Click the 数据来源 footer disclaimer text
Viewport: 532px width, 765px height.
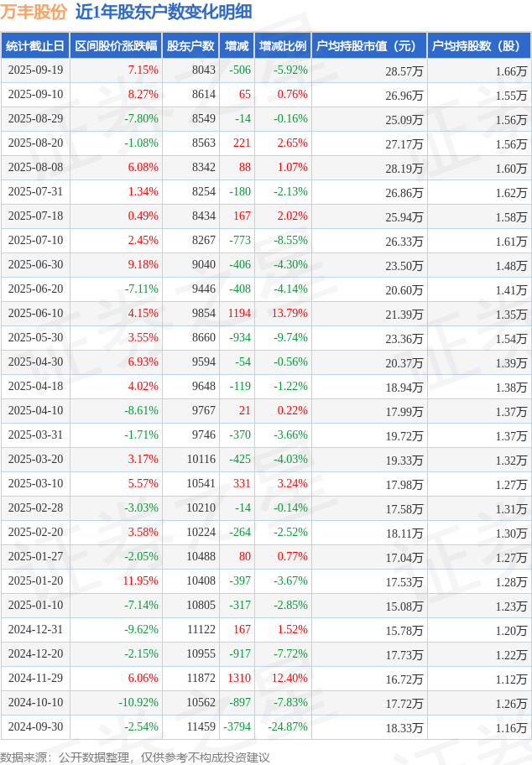point(135,757)
